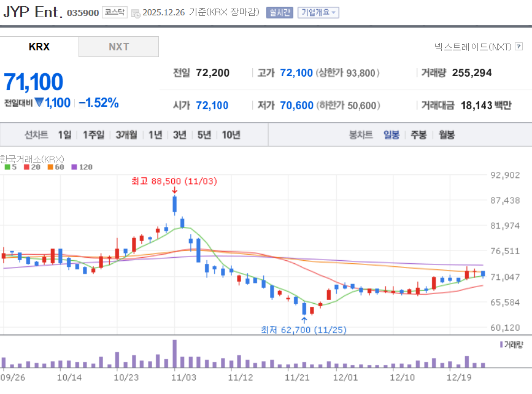Click the 최고 88,500 (11/03) chart label
The image size is (532, 394).
[174, 181]
